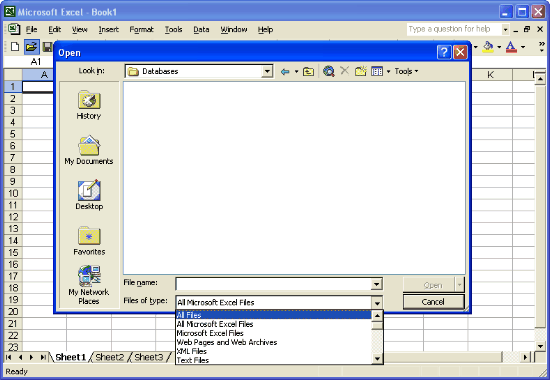Select XML Files in the type list
This screenshot has width=550, height=380.
(273, 351)
